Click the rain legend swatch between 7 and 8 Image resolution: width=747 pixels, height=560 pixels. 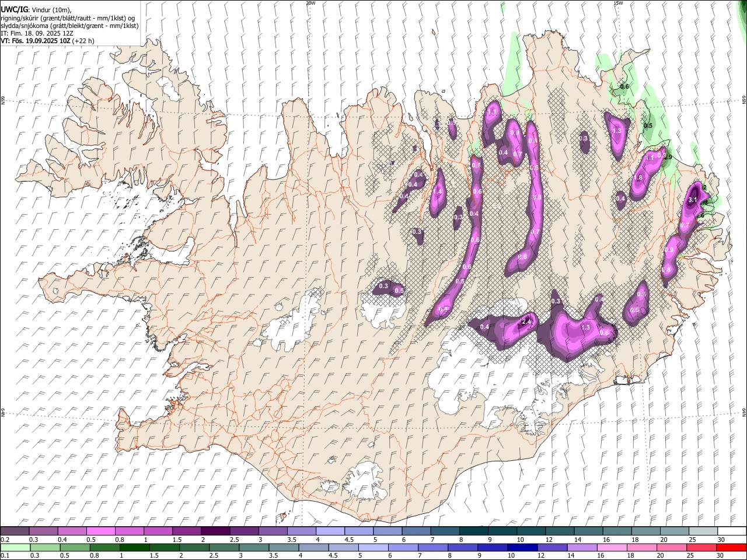coord(433,547)
